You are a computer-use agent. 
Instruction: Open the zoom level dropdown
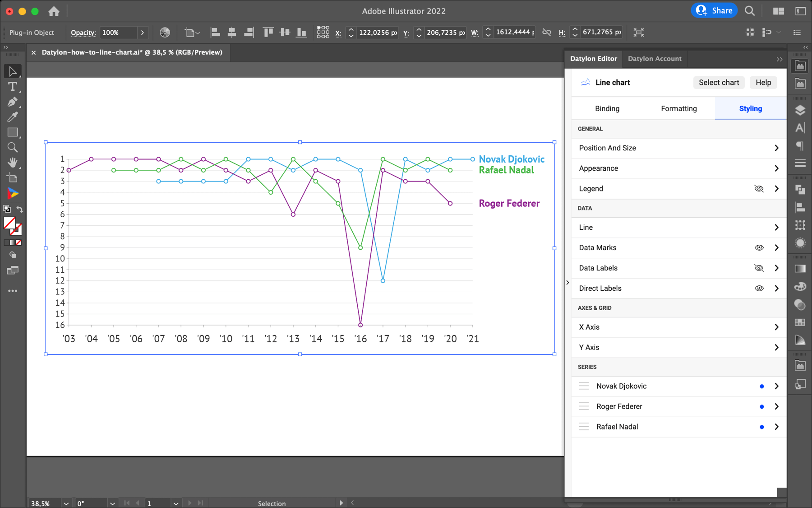pos(66,503)
